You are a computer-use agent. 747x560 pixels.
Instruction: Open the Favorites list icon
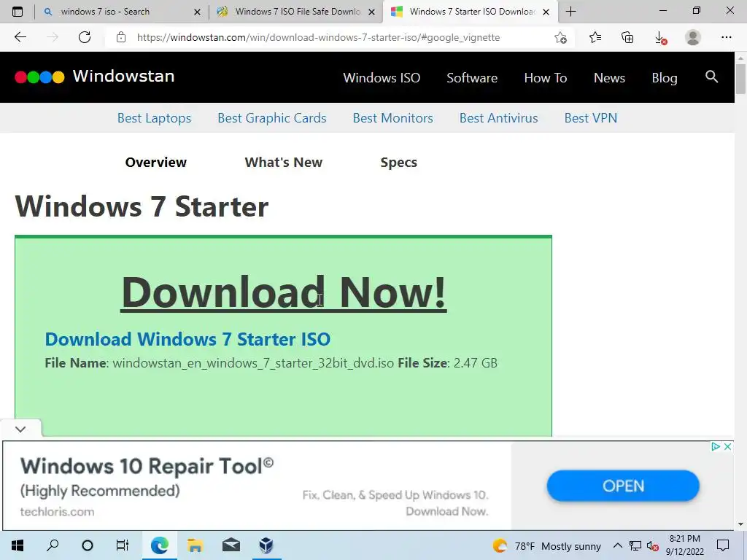[x=595, y=37]
